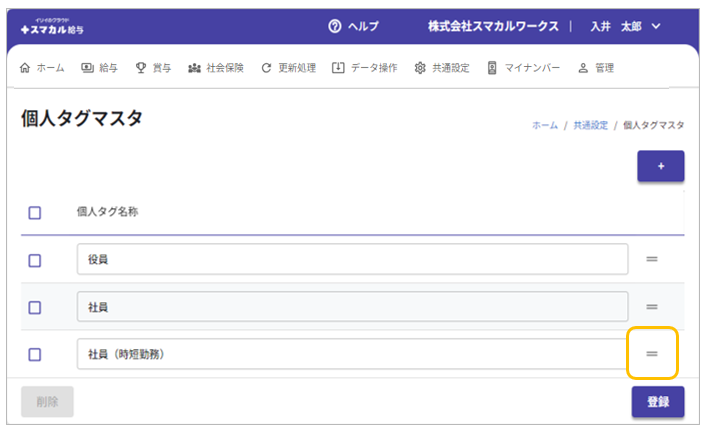Click the drag handle for 役員 row
711x432 pixels.
tap(651, 260)
